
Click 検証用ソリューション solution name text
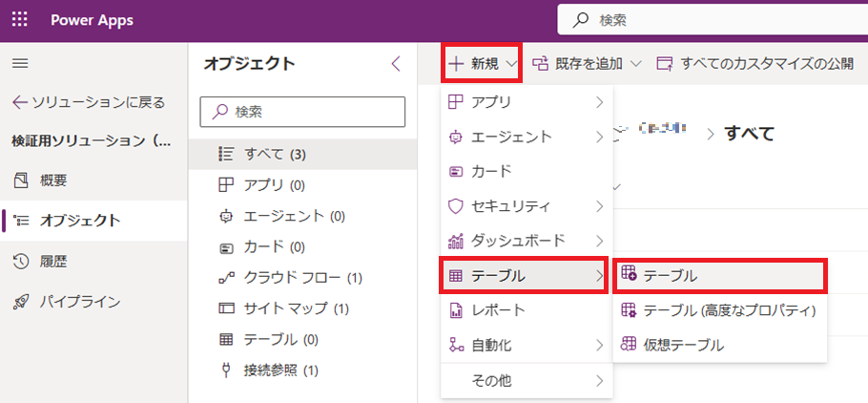92,142
